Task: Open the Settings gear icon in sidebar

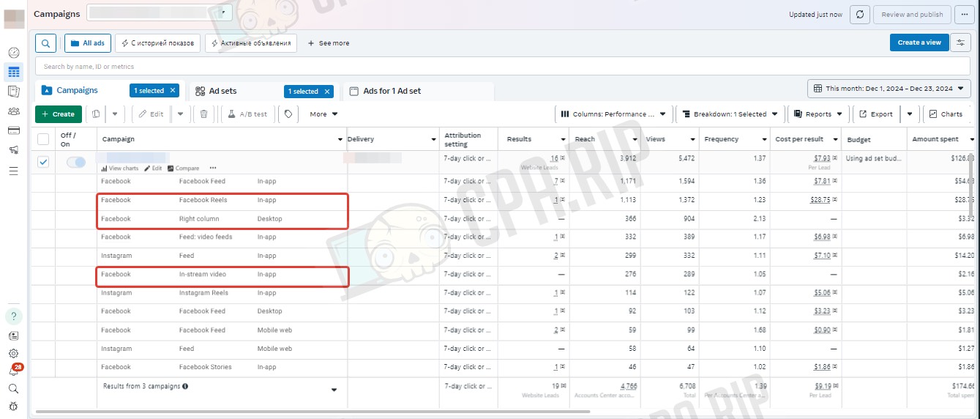Action: pyautogui.click(x=13, y=353)
